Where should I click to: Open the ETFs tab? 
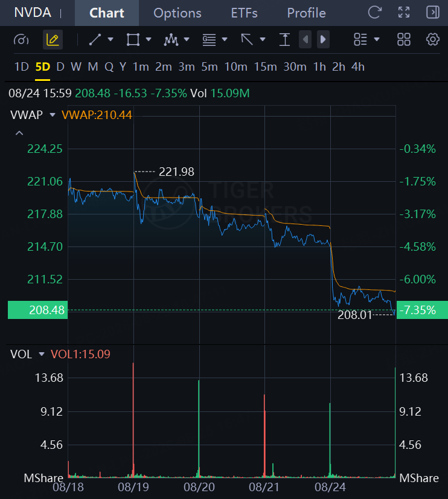pyautogui.click(x=244, y=13)
